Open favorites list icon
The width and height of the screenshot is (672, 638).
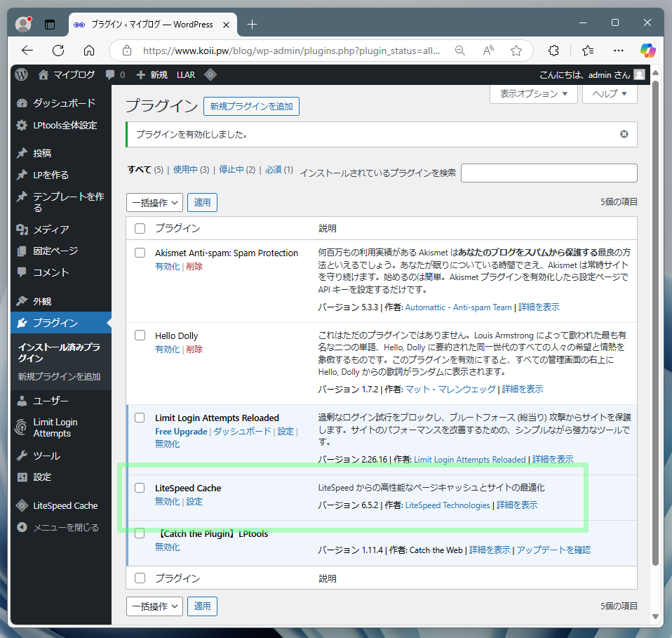click(588, 51)
